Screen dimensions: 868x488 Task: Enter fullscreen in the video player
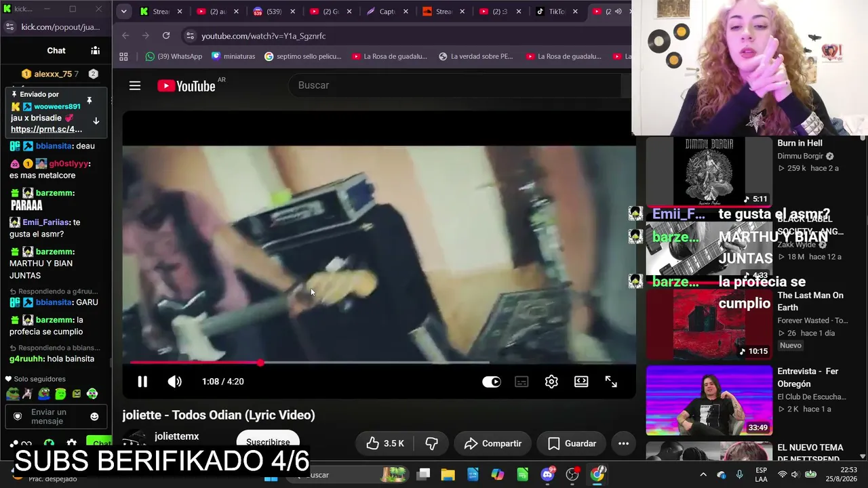tap(611, 382)
